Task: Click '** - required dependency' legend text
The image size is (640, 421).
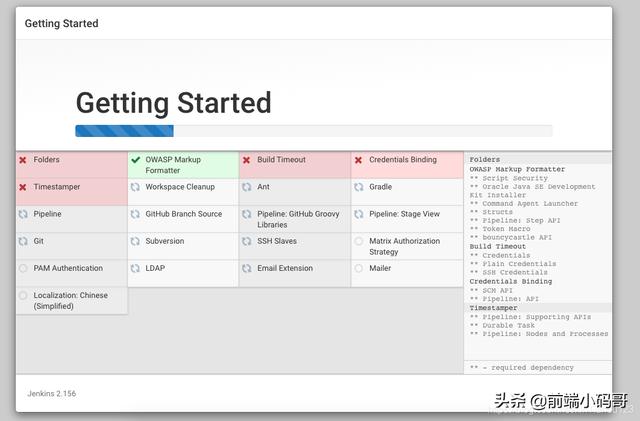Action: click(522, 368)
